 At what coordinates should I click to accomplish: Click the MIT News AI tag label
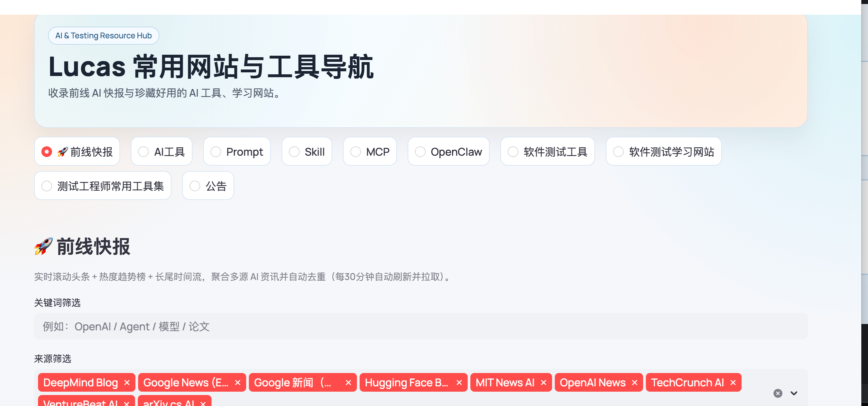505,383
